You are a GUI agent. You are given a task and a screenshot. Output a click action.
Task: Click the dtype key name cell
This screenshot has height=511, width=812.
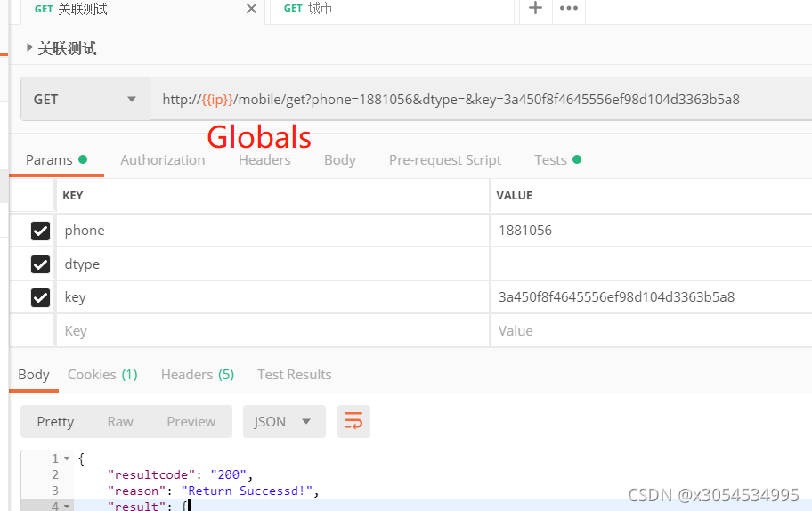point(272,264)
